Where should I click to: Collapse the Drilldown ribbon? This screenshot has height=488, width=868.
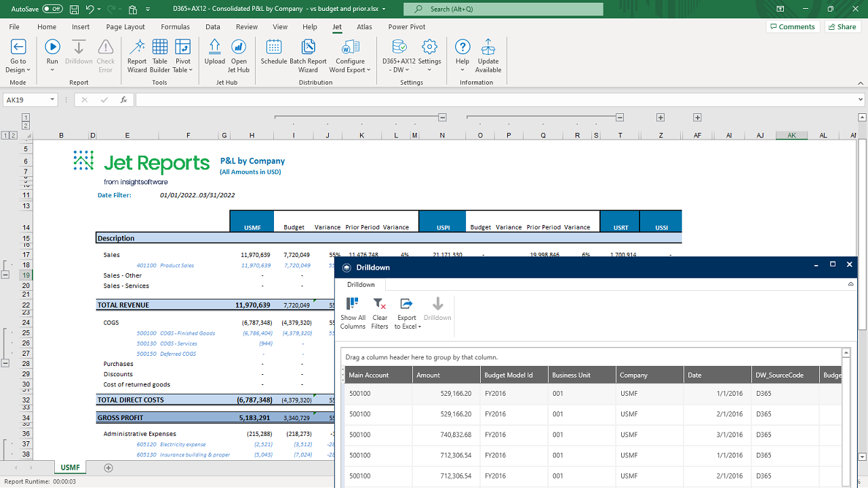coord(851,285)
